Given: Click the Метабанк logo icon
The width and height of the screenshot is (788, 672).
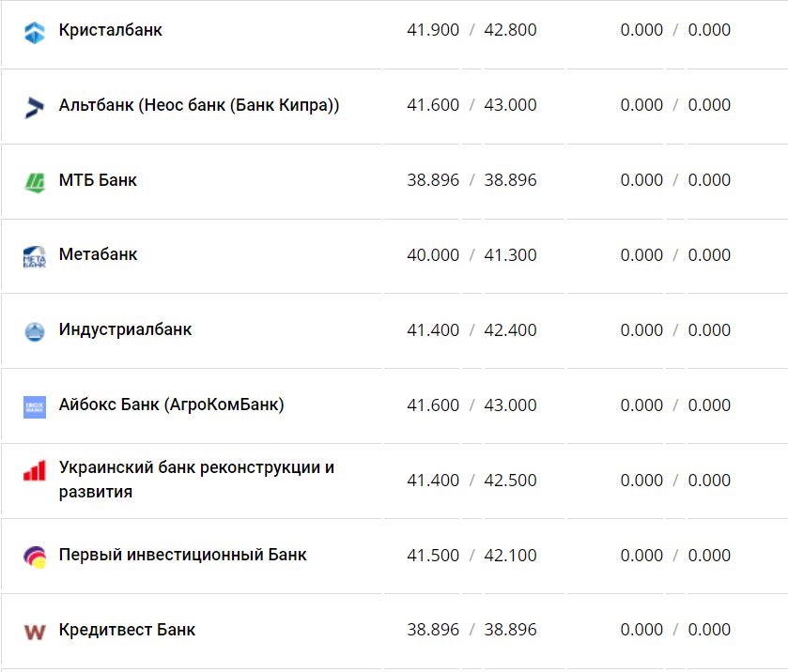Looking at the screenshot, I should click(x=35, y=256).
